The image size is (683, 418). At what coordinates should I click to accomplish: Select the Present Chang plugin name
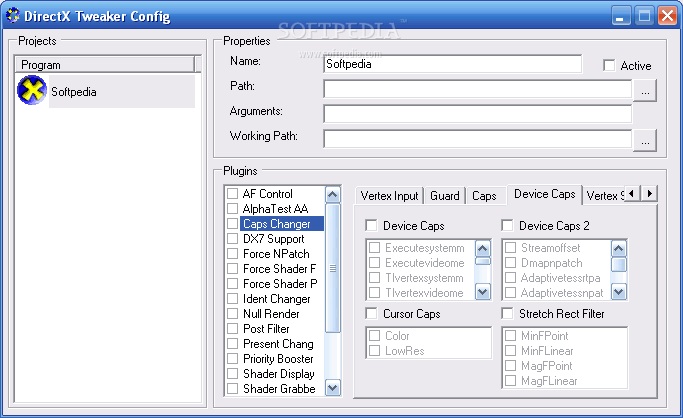pyautogui.click(x=278, y=344)
